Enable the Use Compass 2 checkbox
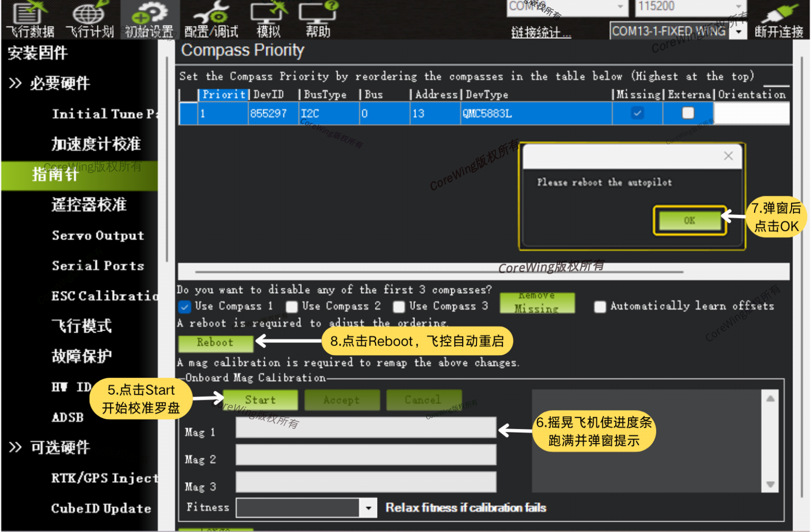This screenshot has width=812, height=532. pos(292,306)
